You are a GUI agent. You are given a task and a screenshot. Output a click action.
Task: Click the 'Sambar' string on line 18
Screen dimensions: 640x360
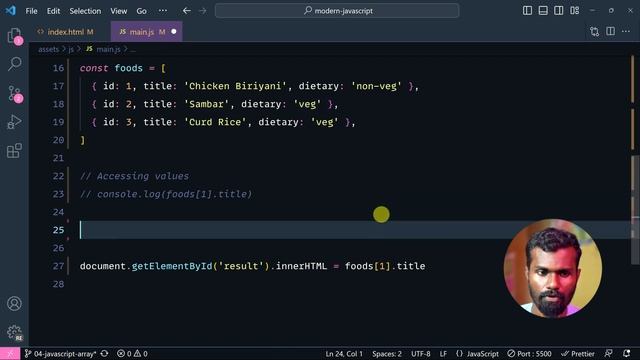coord(206,104)
